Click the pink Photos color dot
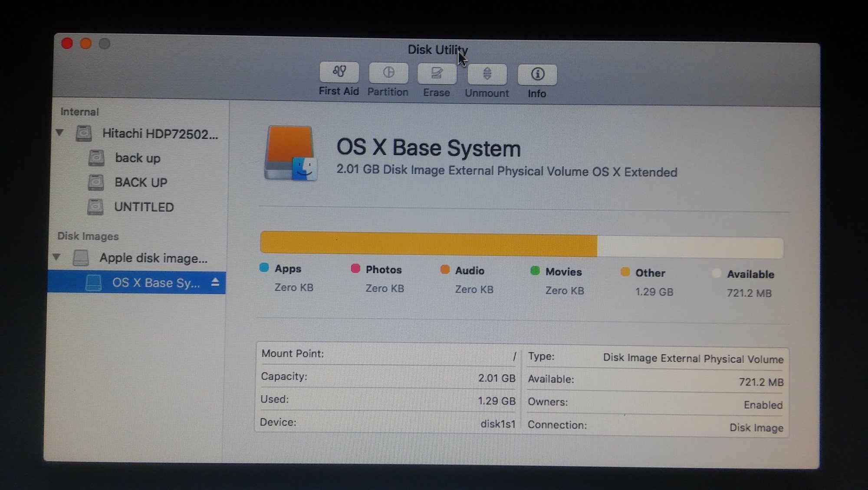Viewport: 868px width, 490px height. click(355, 268)
